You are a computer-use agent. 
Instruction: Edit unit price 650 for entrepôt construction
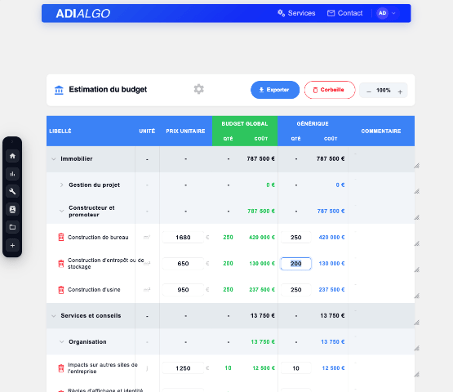183,263
